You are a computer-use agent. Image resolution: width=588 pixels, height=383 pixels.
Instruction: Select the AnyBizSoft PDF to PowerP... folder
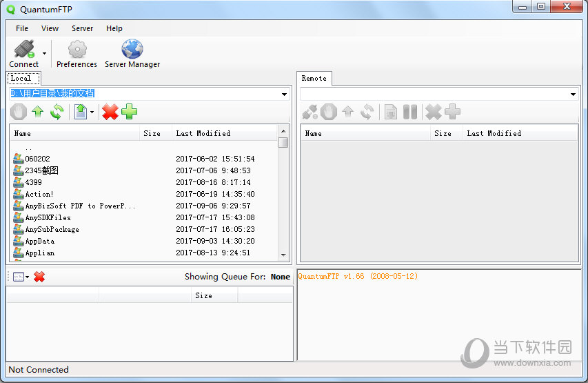point(80,206)
